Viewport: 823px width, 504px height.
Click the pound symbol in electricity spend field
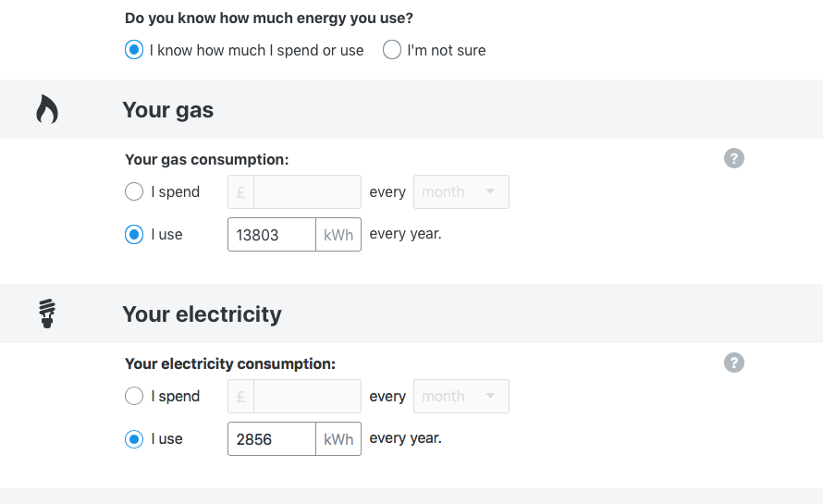[241, 397]
